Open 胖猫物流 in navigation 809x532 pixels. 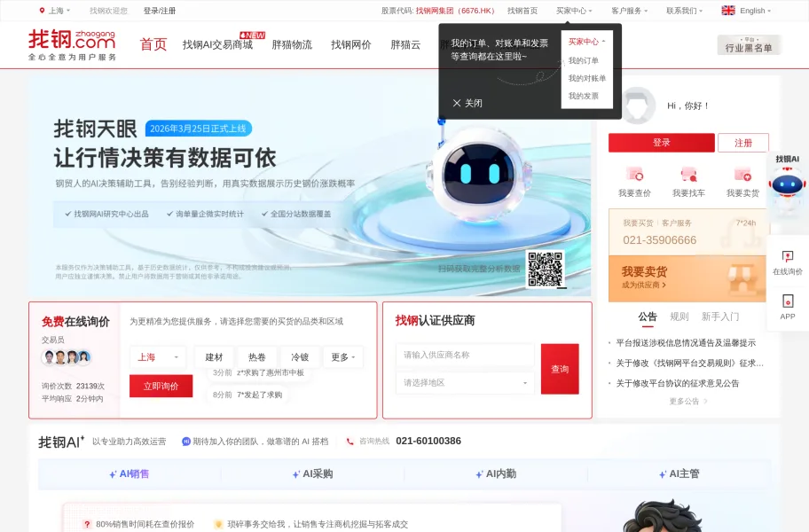click(x=292, y=45)
